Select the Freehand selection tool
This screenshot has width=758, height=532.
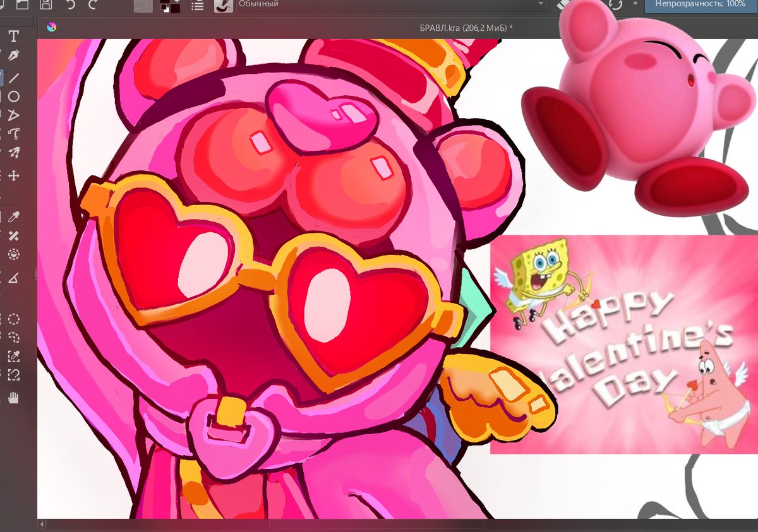click(13, 338)
